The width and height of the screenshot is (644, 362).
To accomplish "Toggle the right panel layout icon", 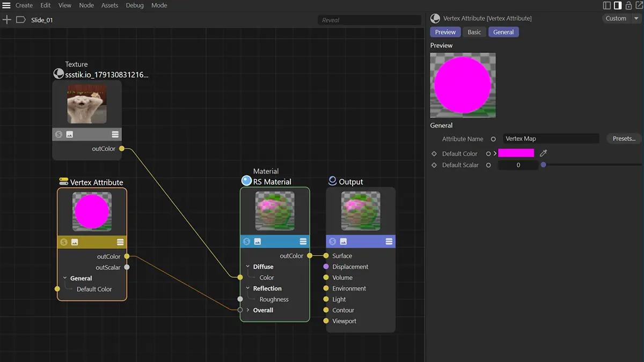I will (x=618, y=5).
